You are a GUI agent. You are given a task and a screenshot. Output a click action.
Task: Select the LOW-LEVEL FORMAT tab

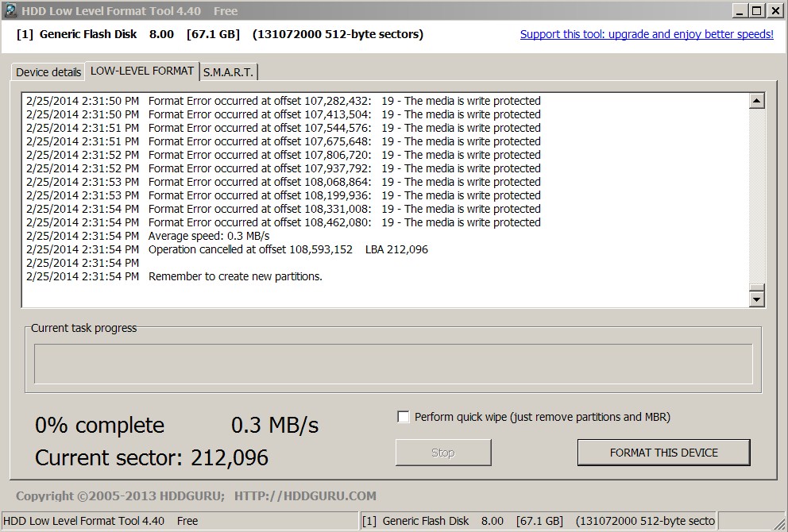[142, 71]
